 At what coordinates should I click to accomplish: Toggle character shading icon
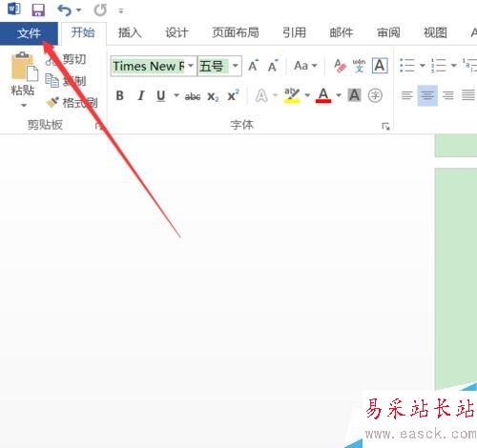354,95
